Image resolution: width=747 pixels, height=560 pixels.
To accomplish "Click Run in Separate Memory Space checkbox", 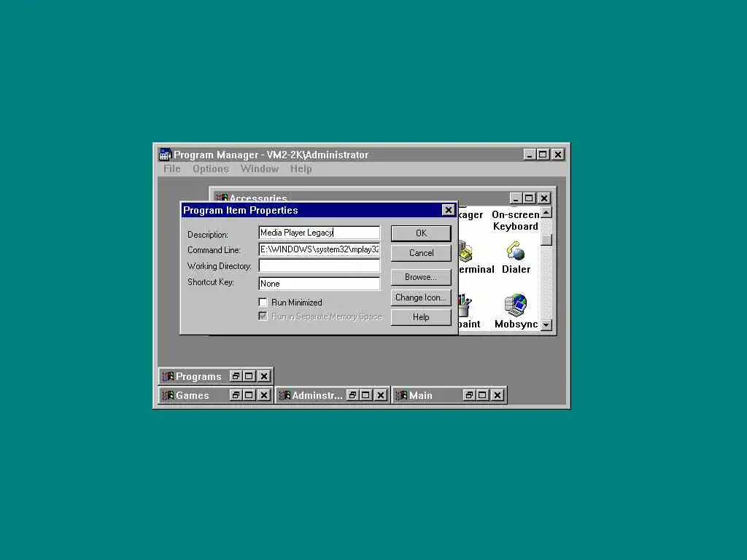I will (263, 316).
